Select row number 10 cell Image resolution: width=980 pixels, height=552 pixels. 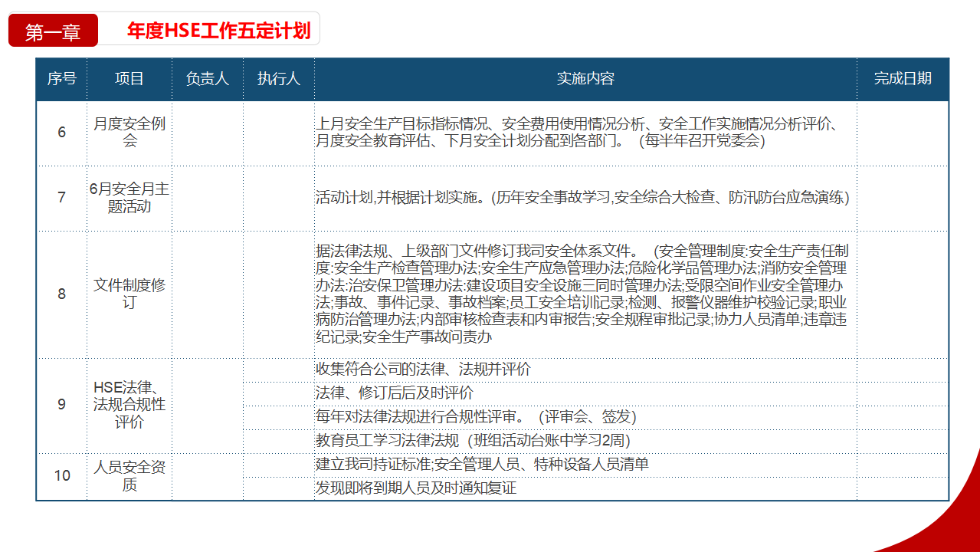61,476
